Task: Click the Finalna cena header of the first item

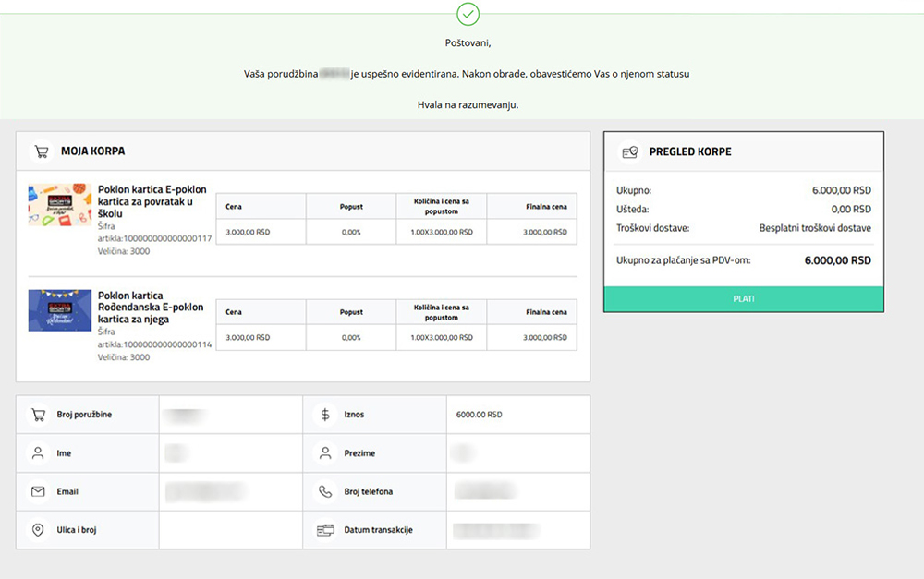Action: tap(546, 207)
